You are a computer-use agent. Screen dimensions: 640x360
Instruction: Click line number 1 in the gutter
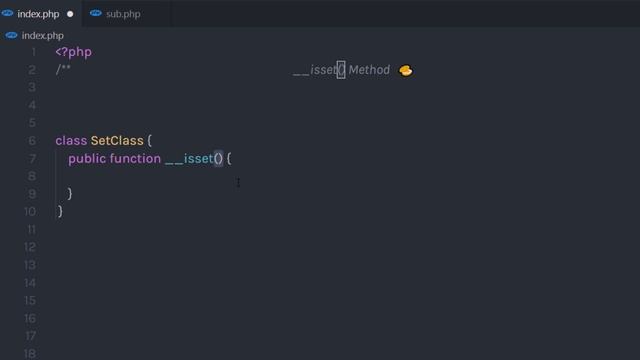tap(33, 52)
